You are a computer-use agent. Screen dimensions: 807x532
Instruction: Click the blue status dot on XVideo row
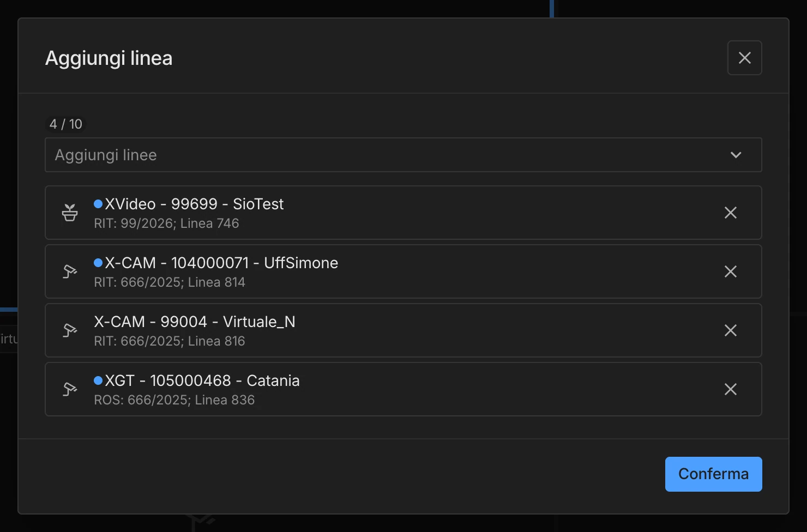[x=98, y=204]
